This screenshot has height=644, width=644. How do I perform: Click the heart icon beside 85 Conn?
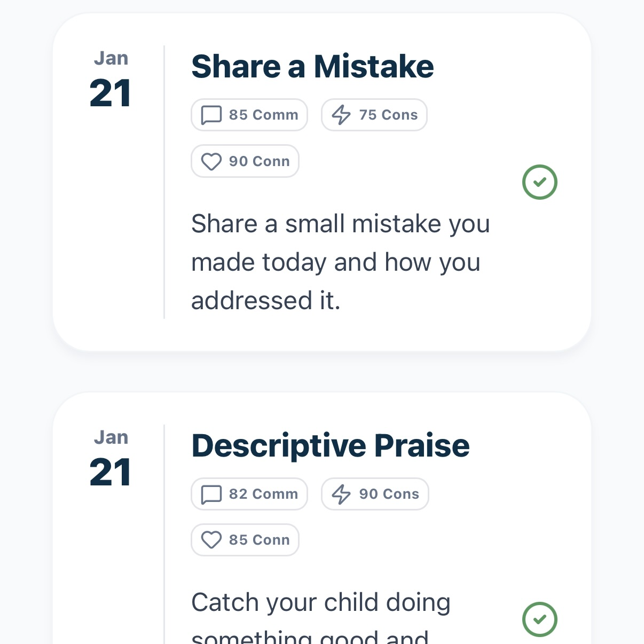211,540
